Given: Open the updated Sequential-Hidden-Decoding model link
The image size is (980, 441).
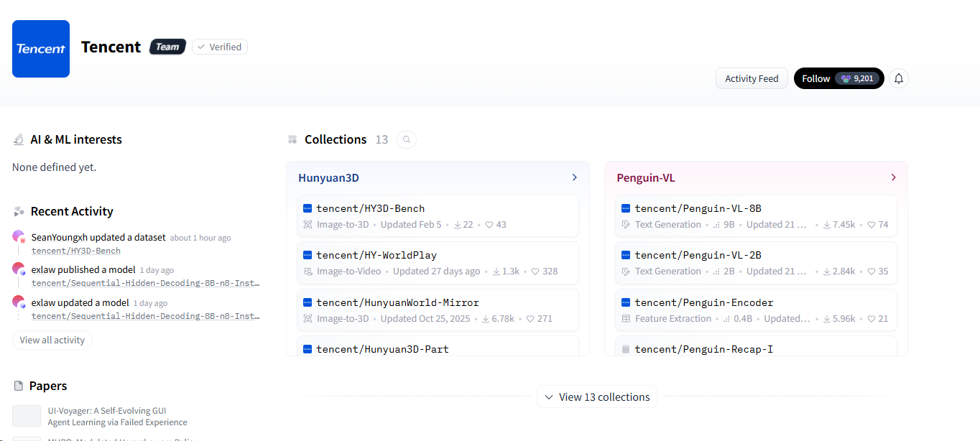Looking at the screenshot, I should 145,316.
